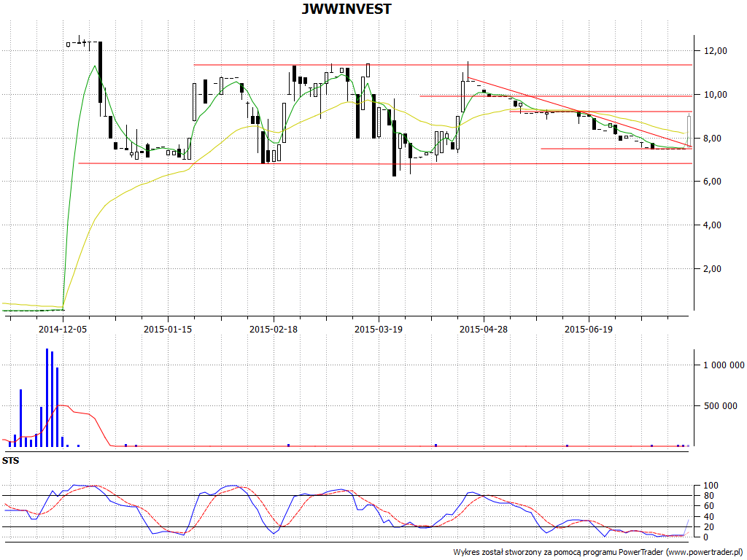Select the 2015-06-19 date label
This screenshot has height=560, width=747.
[589, 330]
